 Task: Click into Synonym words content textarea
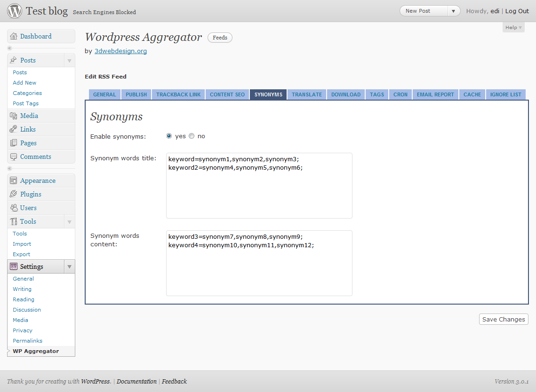[x=259, y=263]
